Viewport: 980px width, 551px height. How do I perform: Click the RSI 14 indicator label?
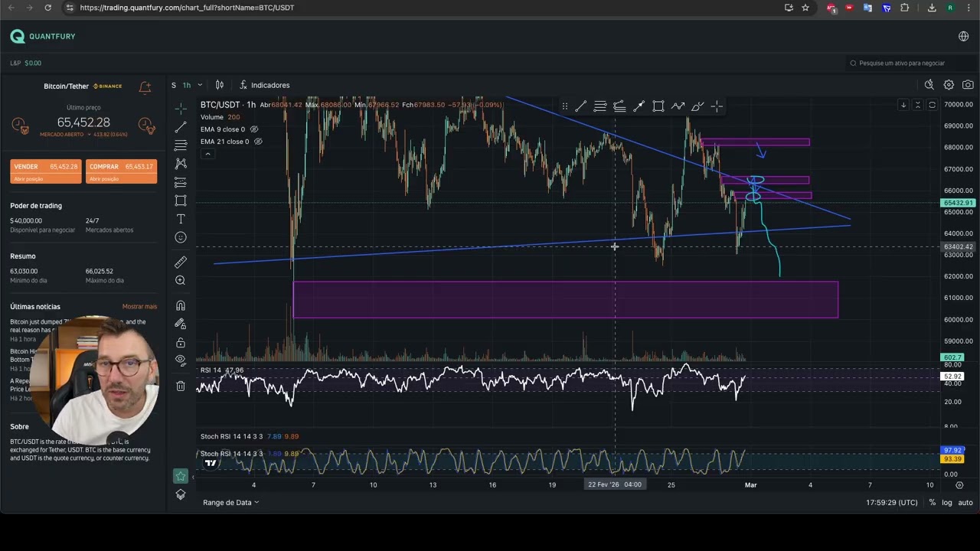coord(222,370)
